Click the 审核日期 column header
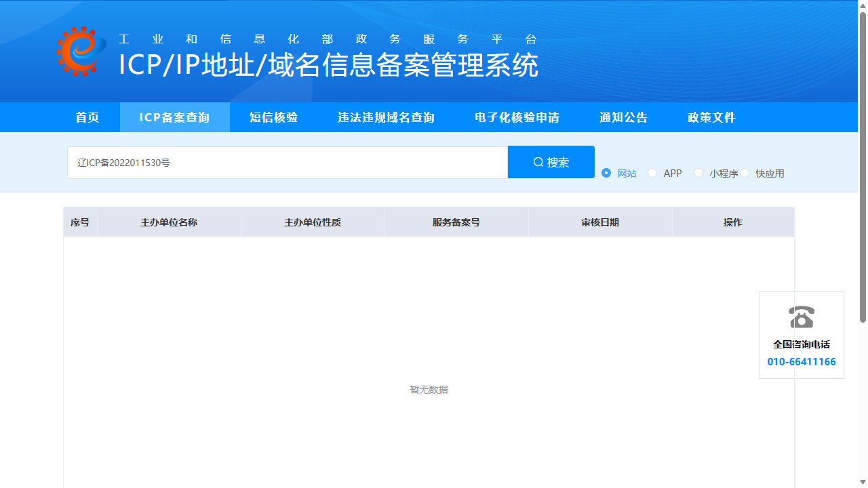The height and width of the screenshot is (488, 868). 600,222
